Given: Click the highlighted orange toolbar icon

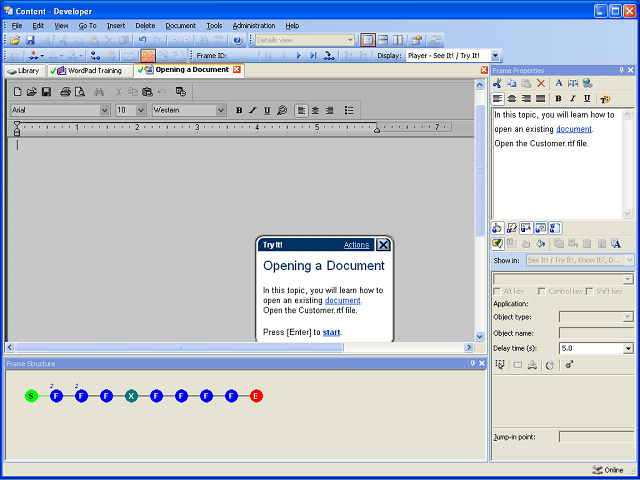Looking at the screenshot, I should coord(148,56).
